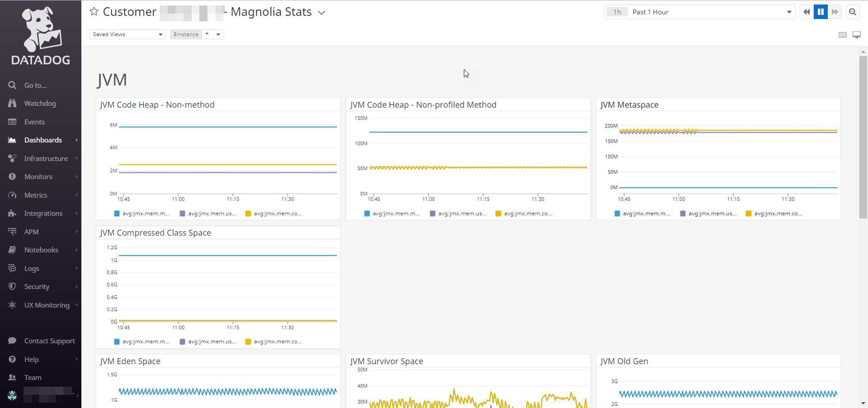868x408 pixels.
Task: Expand the Help submenu arrow
Action: point(77,359)
